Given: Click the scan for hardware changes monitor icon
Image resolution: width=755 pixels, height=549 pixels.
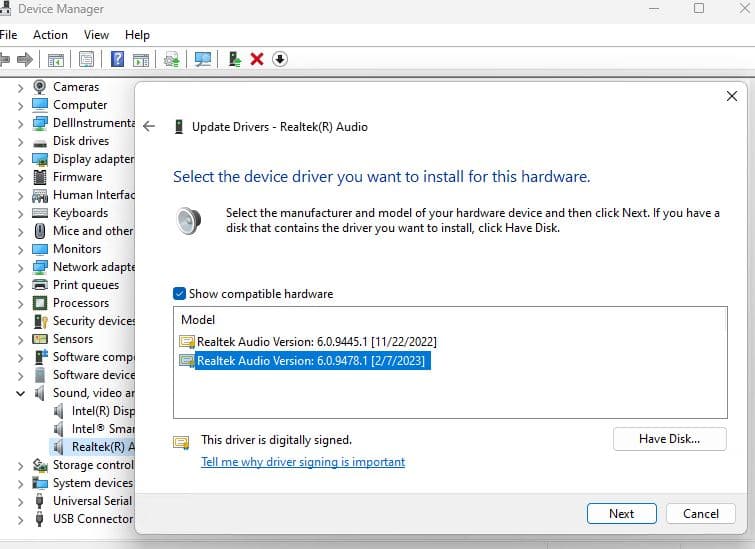Looking at the screenshot, I should (x=203, y=60).
